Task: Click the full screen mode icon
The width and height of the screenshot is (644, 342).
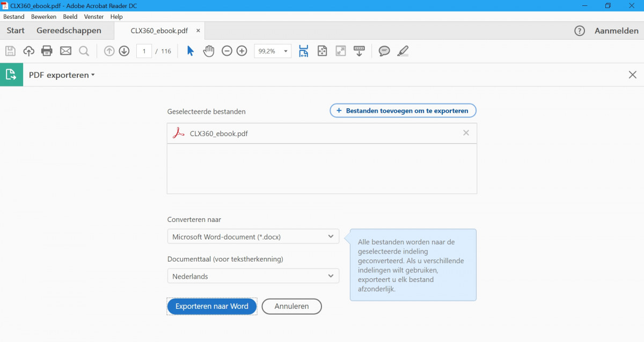Action: pos(341,51)
